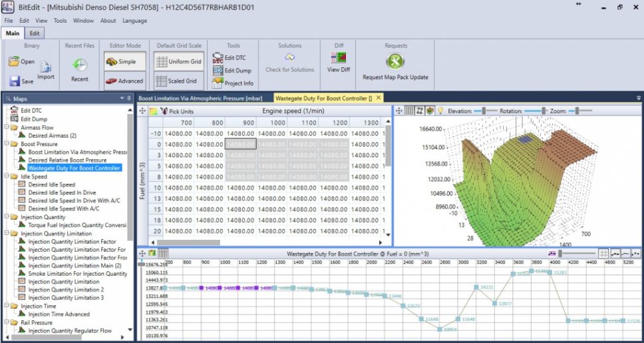Click Pick Units button
Image resolution: width=644 pixels, height=343 pixels.
click(x=176, y=111)
